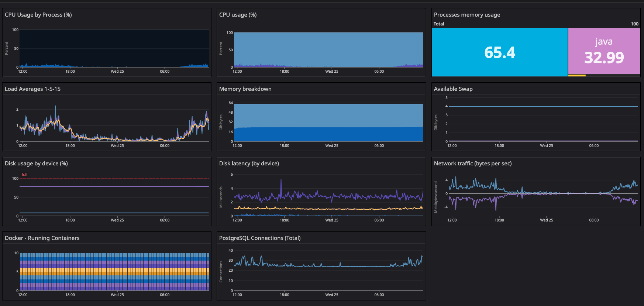Select the Processes memory usage title
Image resolution: width=644 pixels, height=306 pixels.
pyautogui.click(x=467, y=15)
